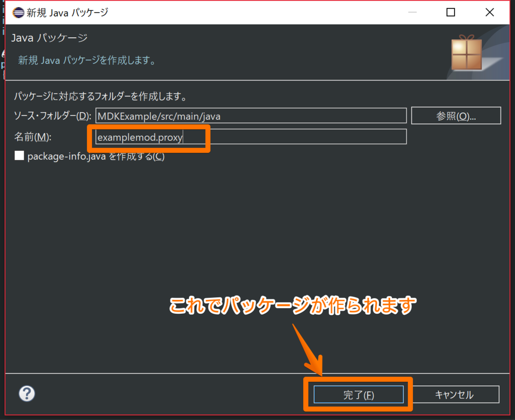Click the 'ソース・フォルダー(D):' label
Viewport: 515px width, 420px height.
(x=52, y=116)
